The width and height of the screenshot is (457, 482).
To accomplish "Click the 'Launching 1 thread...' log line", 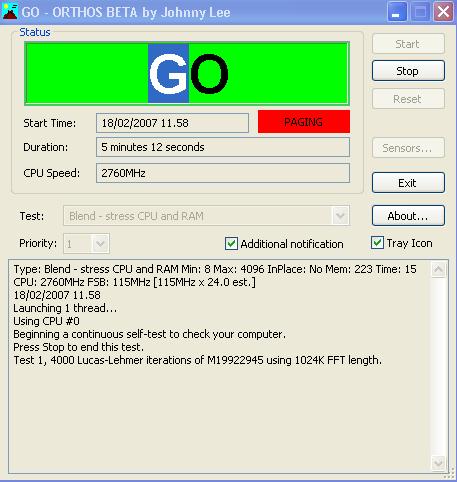I will (65, 308).
